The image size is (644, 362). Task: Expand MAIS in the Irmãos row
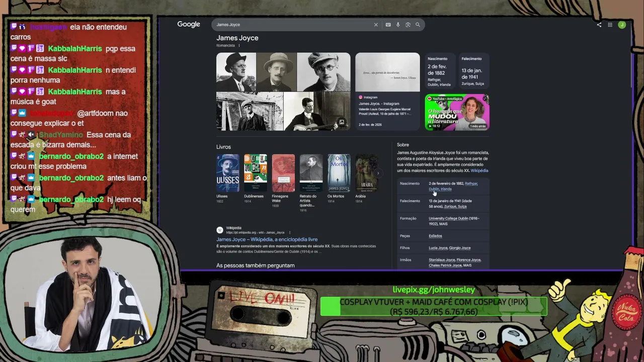point(467,265)
